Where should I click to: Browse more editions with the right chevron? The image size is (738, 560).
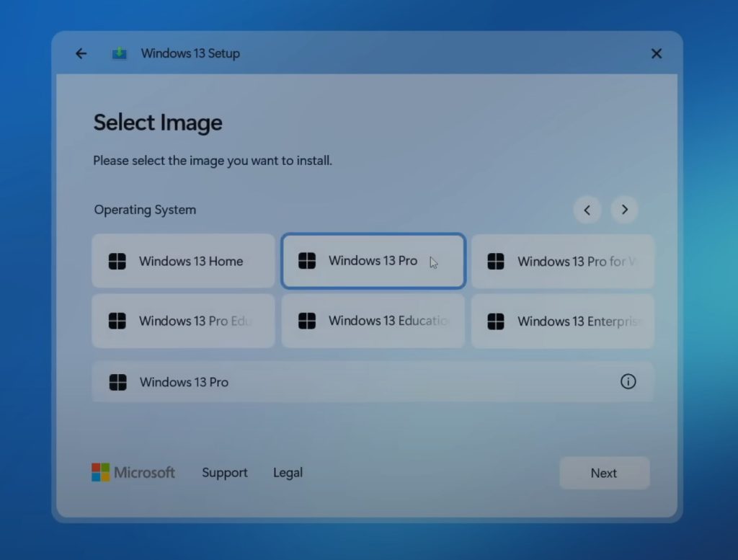tap(624, 210)
